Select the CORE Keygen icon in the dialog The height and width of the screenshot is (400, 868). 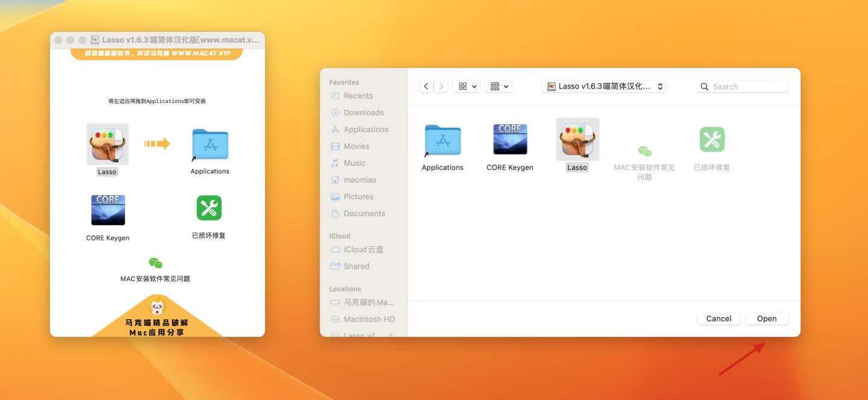pos(509,139)
